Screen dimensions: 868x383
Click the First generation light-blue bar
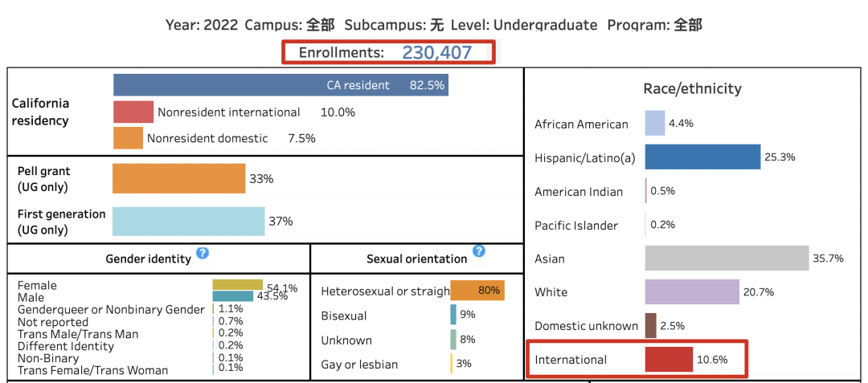click(x=188, y=221)
